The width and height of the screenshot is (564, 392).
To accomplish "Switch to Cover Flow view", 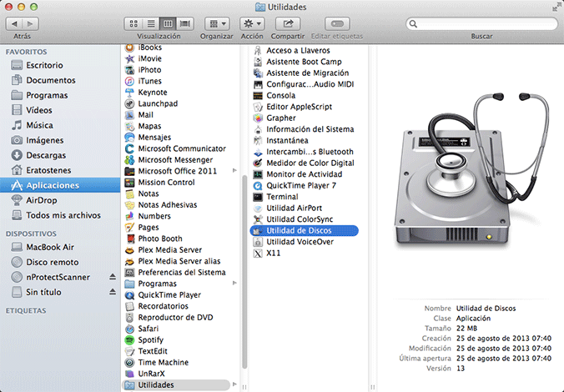I will click(185, 23).
